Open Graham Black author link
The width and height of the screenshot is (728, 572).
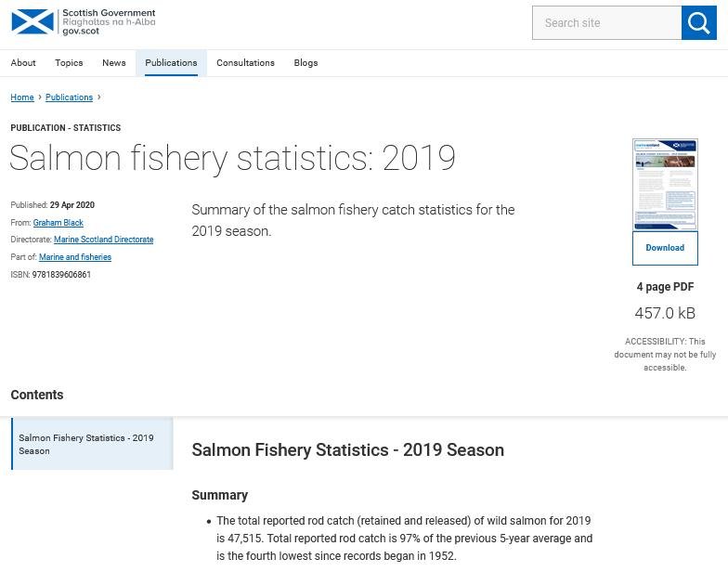pos(58,223)
